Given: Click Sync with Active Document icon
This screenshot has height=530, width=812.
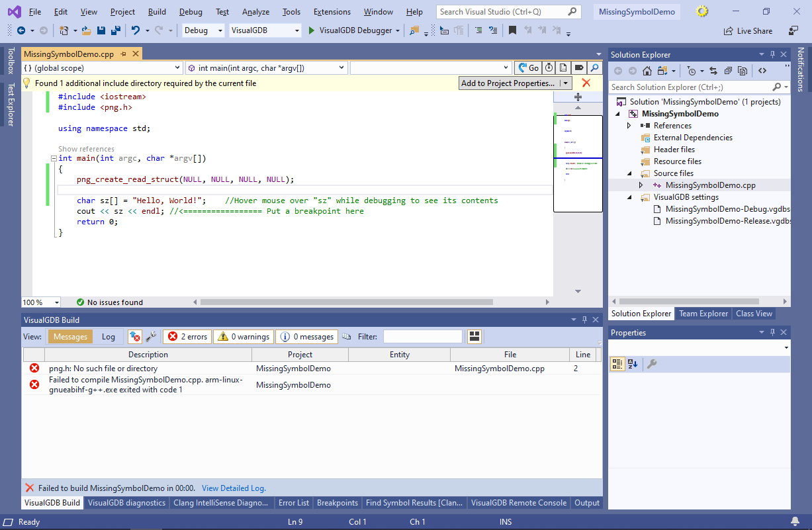Looking at the screenshot, I should 713,71.
